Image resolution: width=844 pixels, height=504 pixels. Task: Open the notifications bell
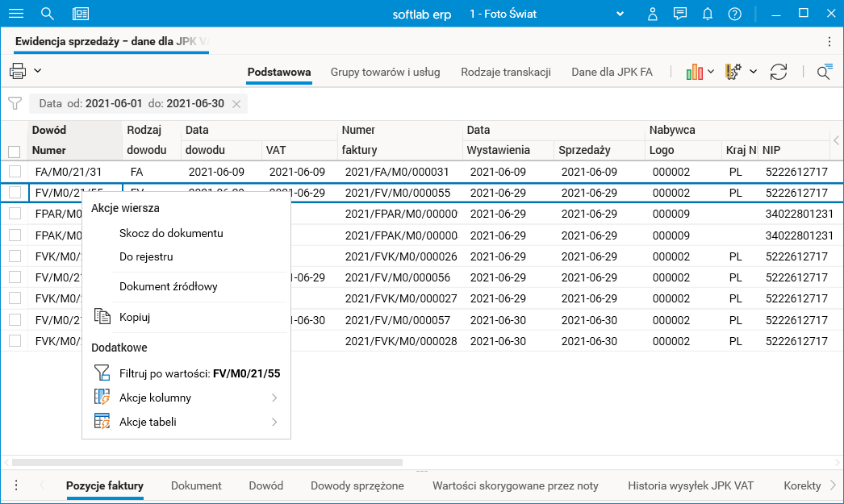tap(708, 14)
